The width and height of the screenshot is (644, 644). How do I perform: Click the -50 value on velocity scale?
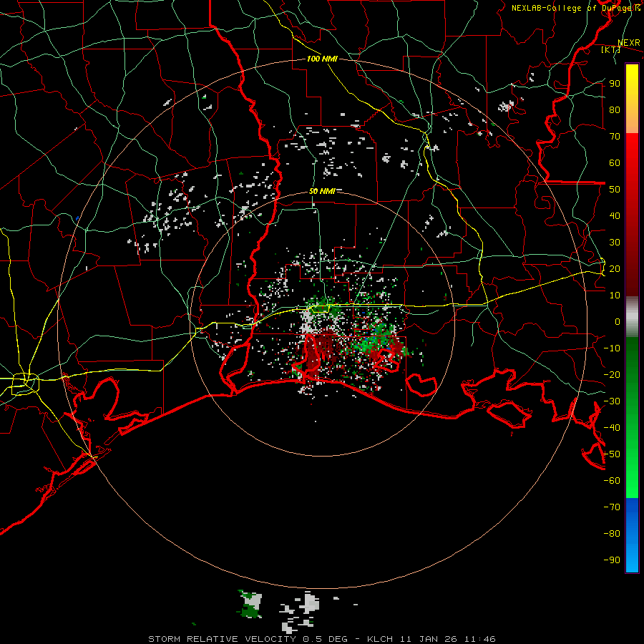612,454
